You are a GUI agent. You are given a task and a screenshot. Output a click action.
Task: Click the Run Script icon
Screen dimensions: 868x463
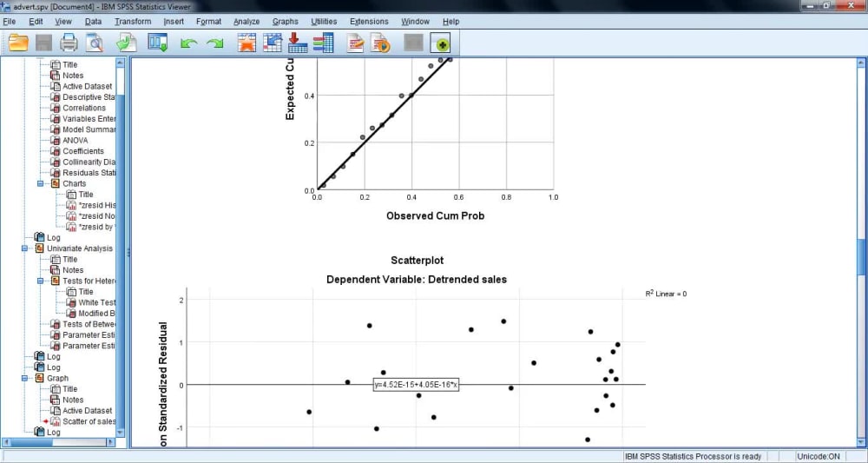coord(381,43)
